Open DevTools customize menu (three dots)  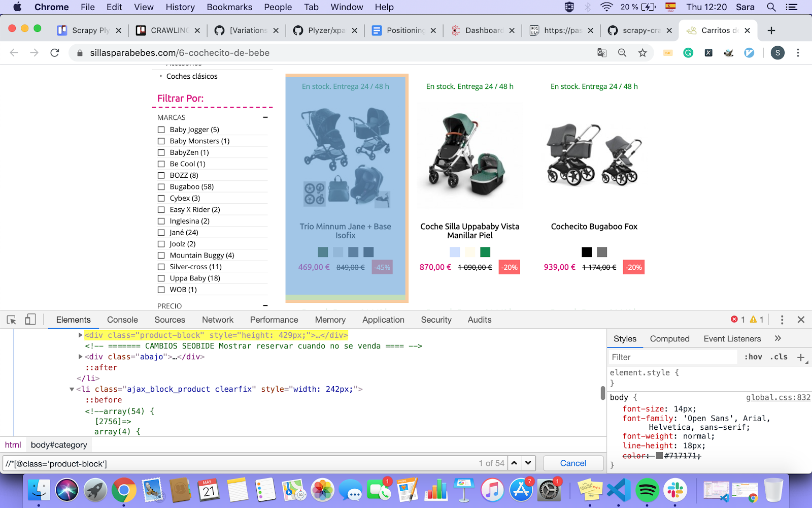tap(782, 320)
